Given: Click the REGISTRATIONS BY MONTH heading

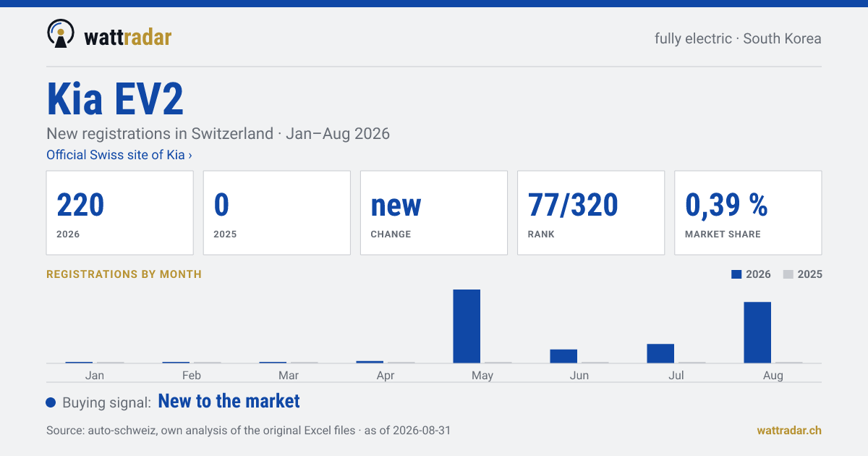Looking at the screenshot, I should click(124, 274).
